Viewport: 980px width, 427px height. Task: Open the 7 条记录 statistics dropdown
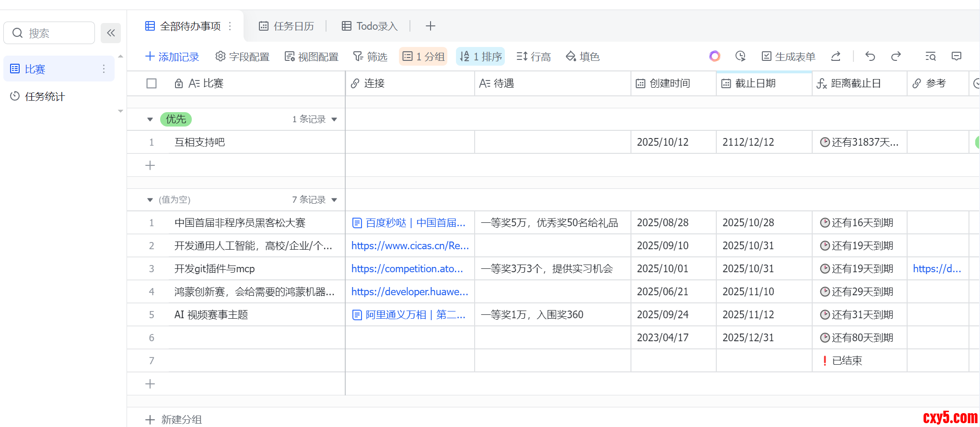tap(315, 200)
